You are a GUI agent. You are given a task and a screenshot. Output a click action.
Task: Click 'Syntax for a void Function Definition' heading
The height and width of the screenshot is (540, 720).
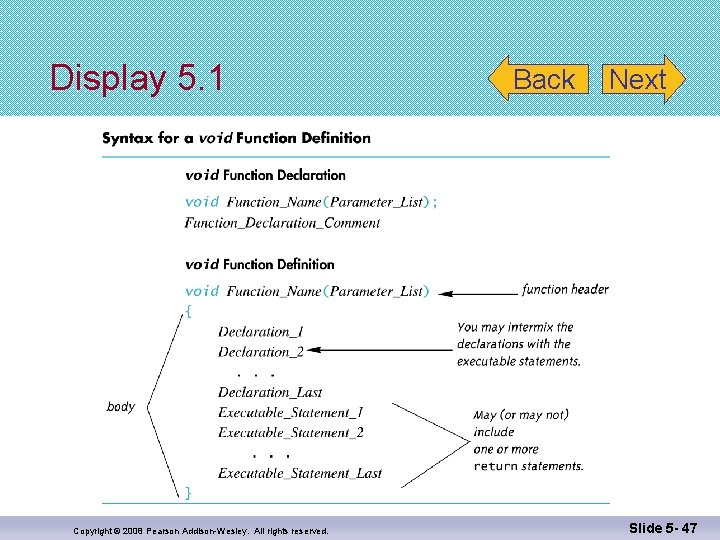[x=236, y=138]
